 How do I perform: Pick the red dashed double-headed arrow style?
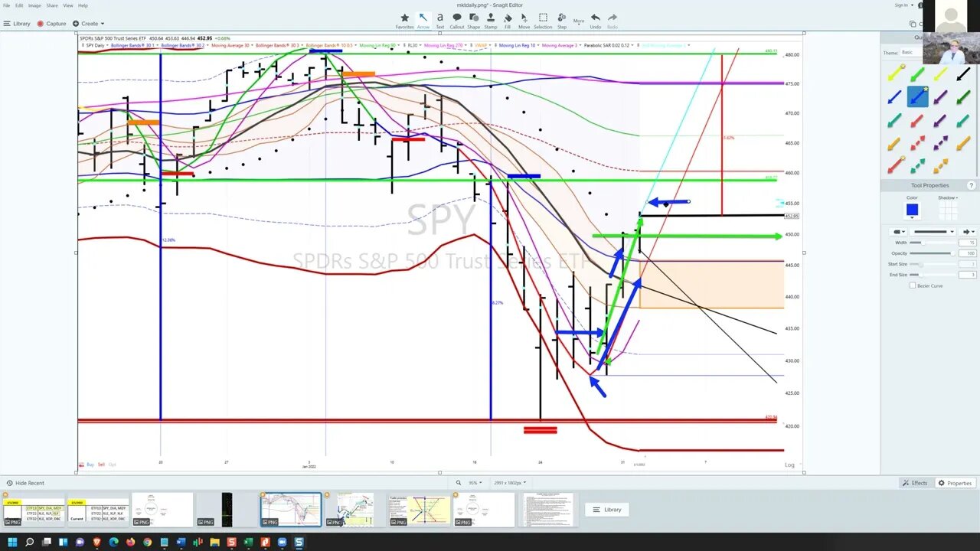[x=917, y=143]
